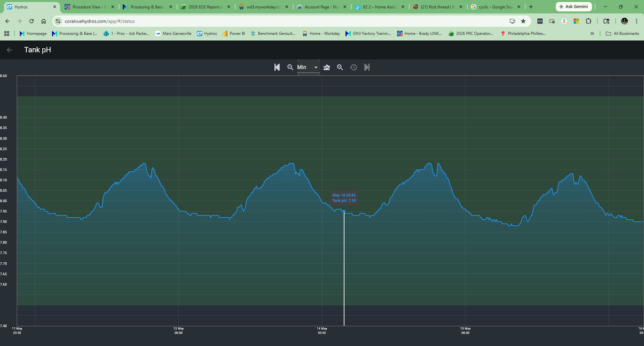Screen dimensions: 644x346
Task: Jump to the latest data point in chart
Action: [367, 67]
